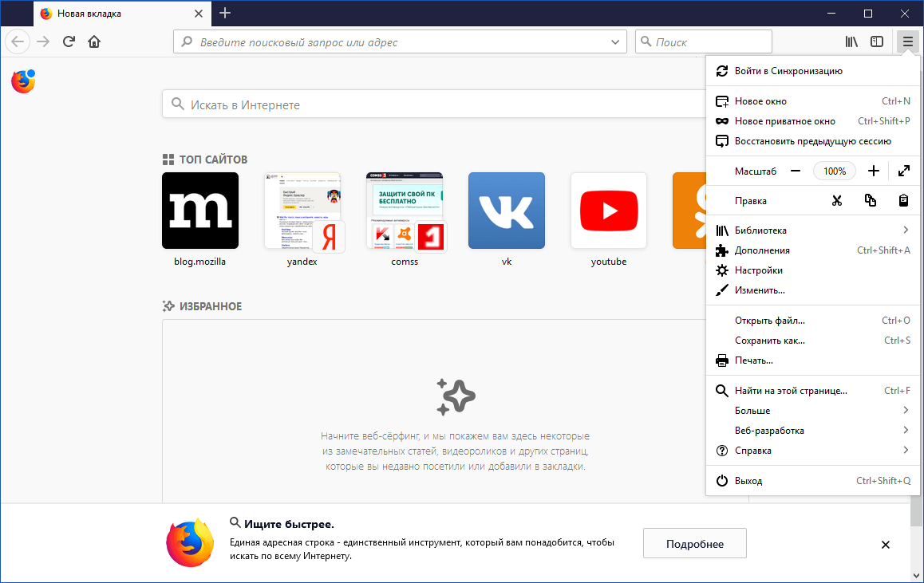Open the home page icon

coord(94,41)
